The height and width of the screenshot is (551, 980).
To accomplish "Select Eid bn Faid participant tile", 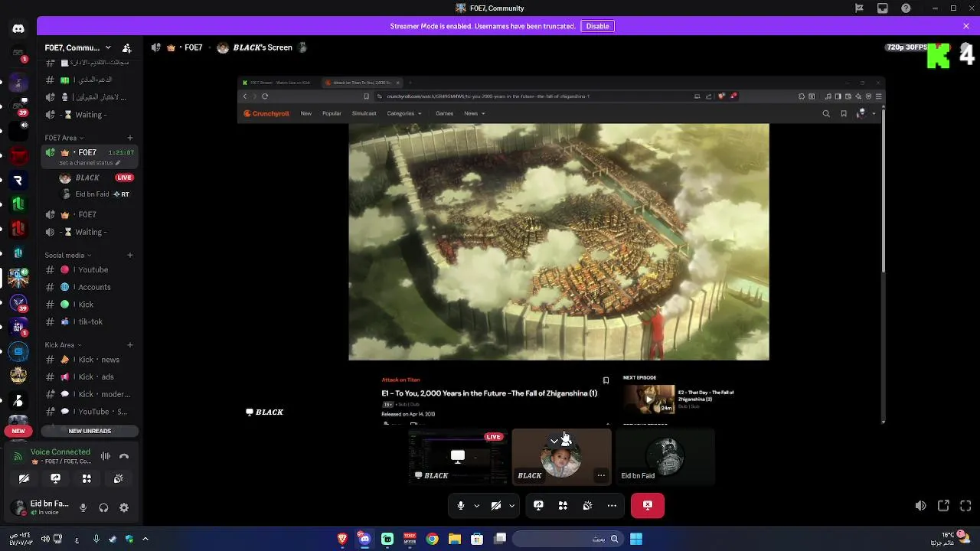I will tap(665, 457).
